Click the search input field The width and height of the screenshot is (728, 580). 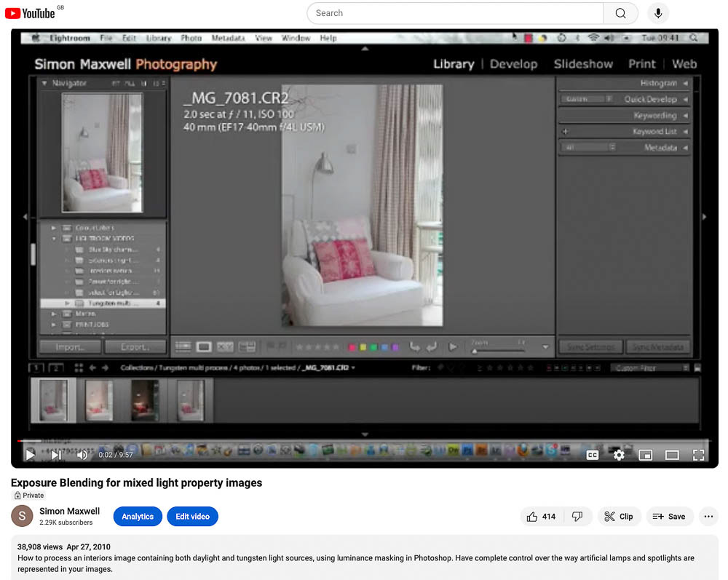[x=455, y=13]
